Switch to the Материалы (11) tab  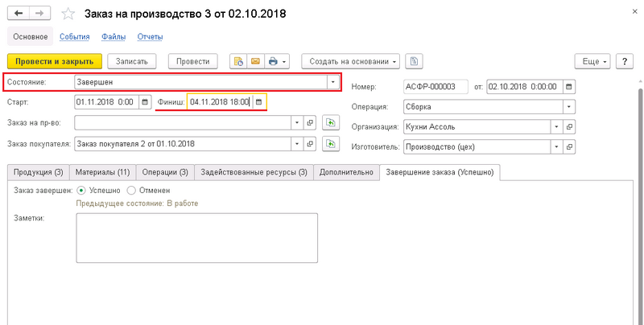(x=102, y=172)
